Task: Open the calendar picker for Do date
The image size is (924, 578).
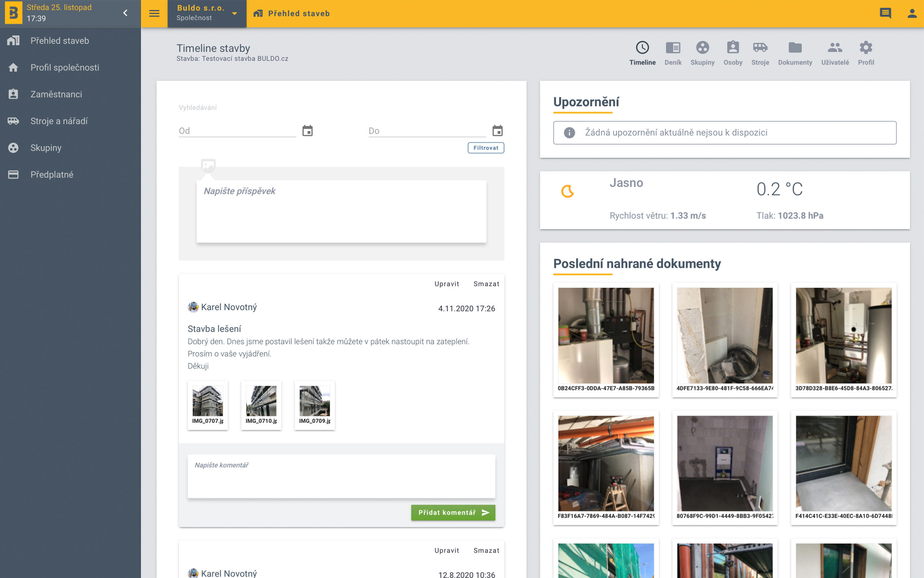Action: tap(497, 131)
